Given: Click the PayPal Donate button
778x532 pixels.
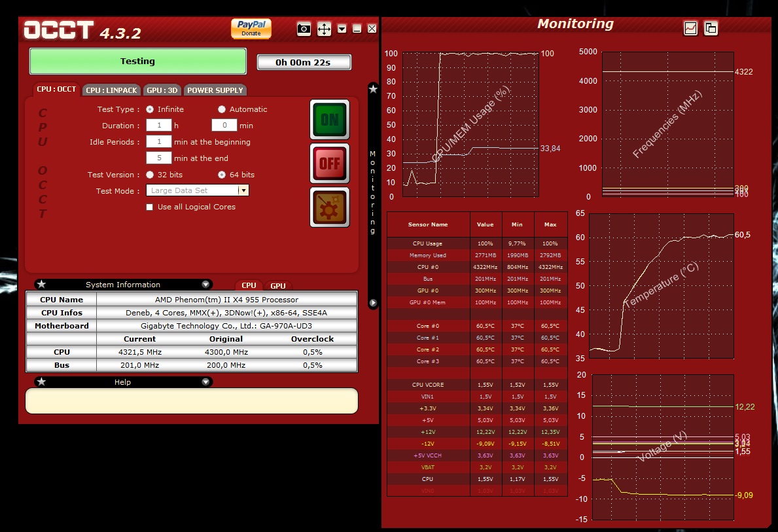Looking at the screenshot, I should [251, 29].
